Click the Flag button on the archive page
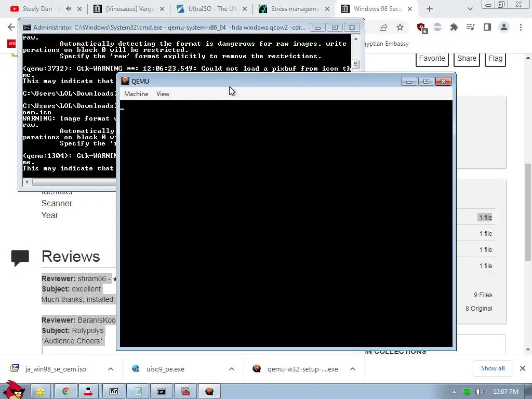532x399 pixels. 495,59
